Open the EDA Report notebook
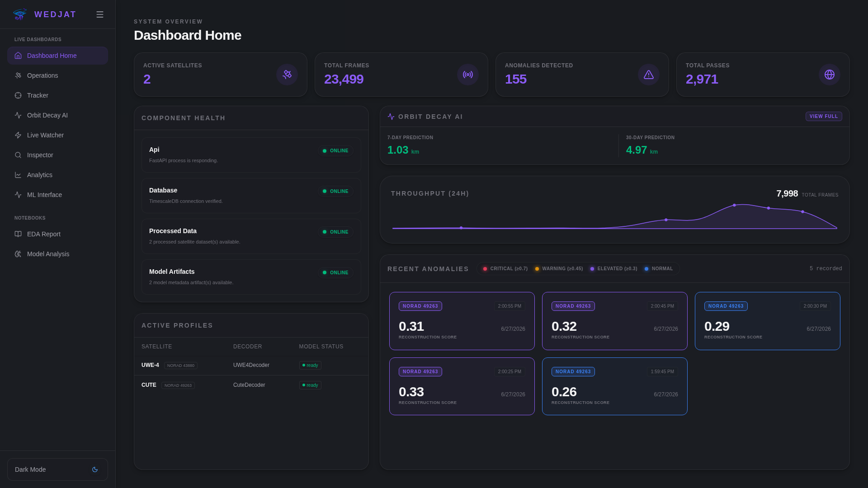Image resolution: width=868 pixels, height=488 pixels. click(57, 234)
